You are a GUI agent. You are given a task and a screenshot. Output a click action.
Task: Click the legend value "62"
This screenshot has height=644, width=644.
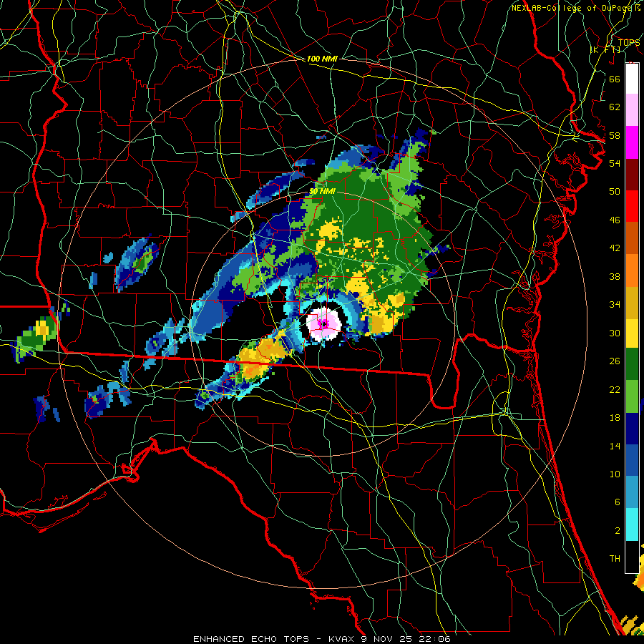pyautogui.click(x=615, y=107)
